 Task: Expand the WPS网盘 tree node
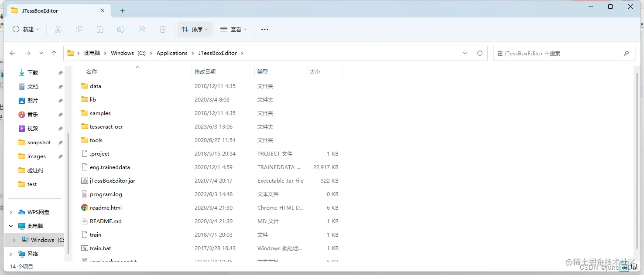point(11,212)
